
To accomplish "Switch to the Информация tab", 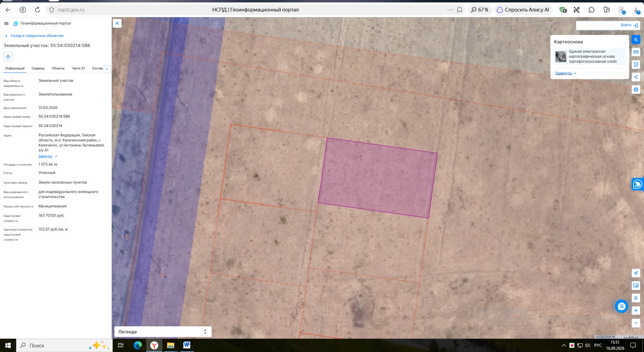I will [x=15, y=69].
